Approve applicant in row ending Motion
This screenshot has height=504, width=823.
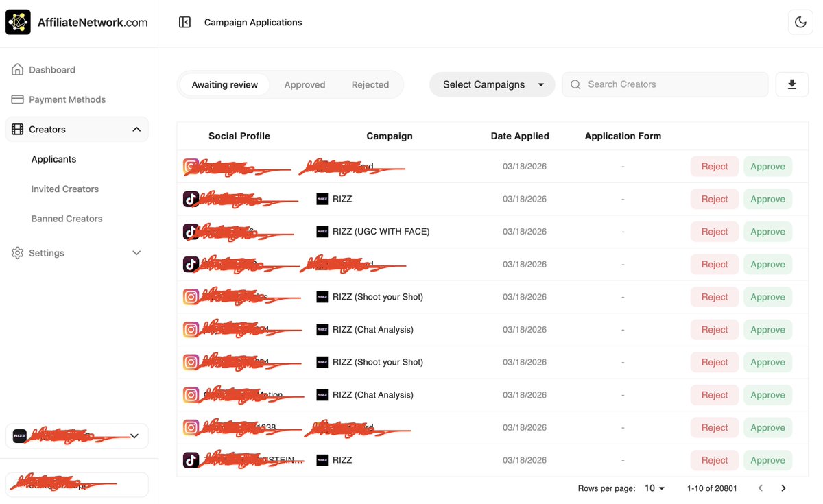[767, 395]
